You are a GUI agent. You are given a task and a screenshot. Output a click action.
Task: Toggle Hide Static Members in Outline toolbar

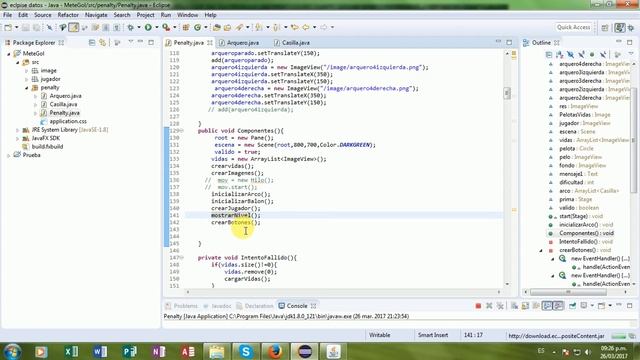[581, 54]
